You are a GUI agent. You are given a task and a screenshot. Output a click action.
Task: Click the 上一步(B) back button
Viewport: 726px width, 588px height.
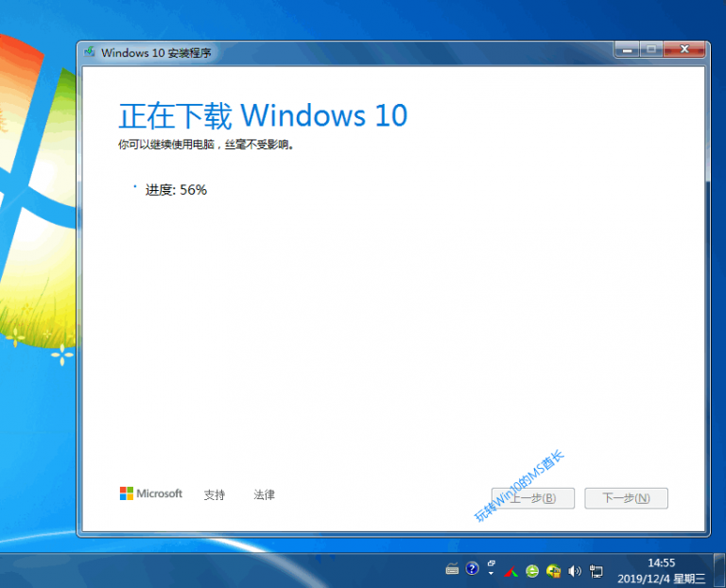pyautogui.click(x=533, y=498)
